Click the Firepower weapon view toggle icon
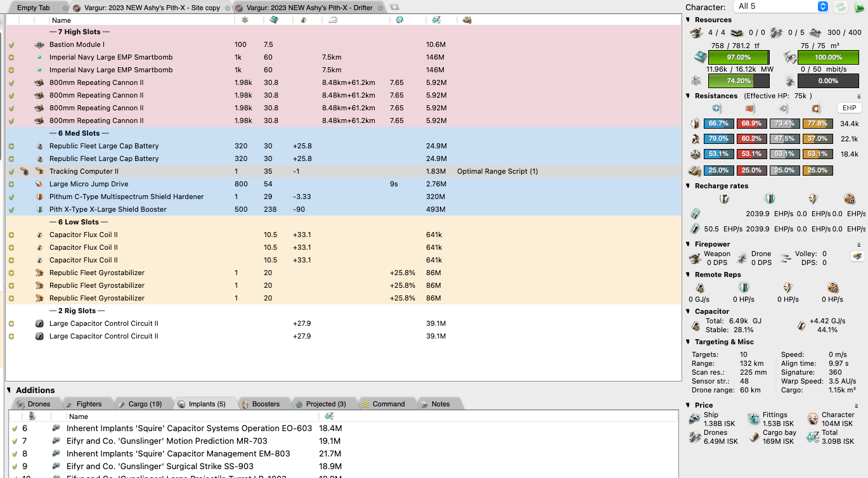Screen dimensions: 868x478 point(857,256)
